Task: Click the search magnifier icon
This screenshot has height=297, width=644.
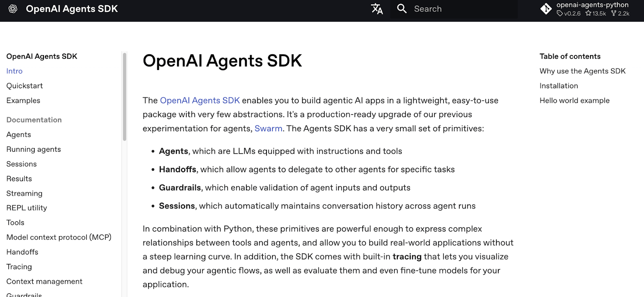Action: pos(402,9)
